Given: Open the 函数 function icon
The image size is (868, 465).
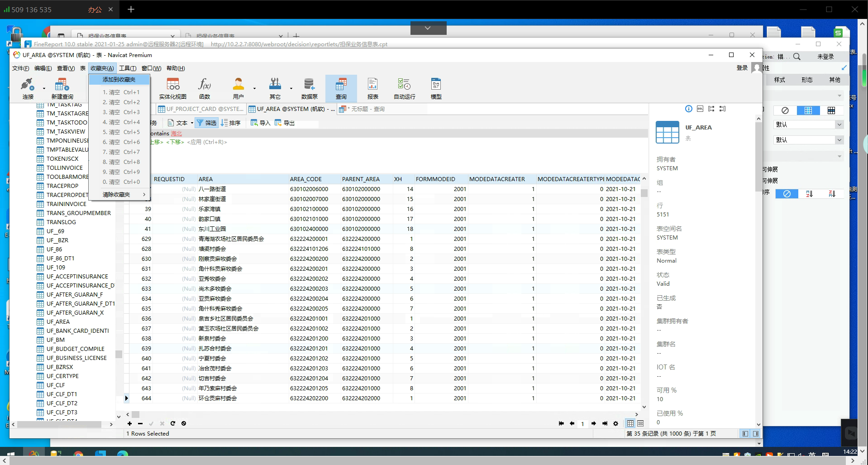Looking at the screenshot, I should 205,88.
